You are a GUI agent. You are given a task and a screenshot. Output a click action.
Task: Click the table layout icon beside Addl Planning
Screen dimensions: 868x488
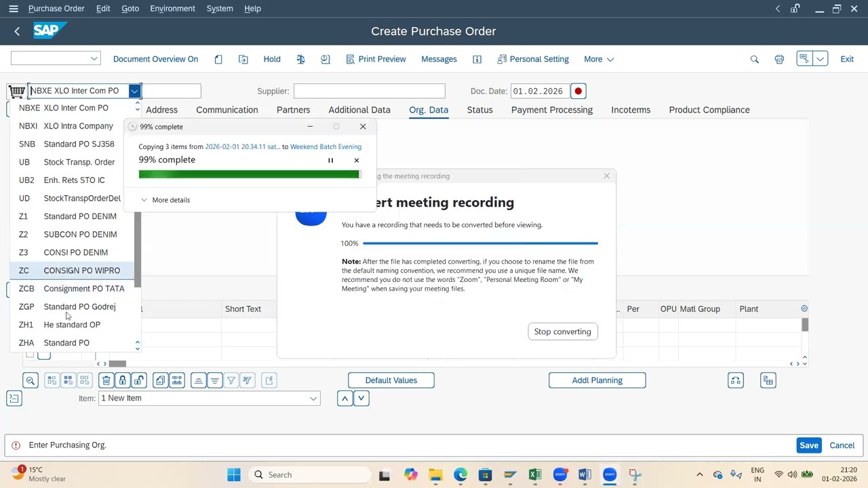pyautogui.click(x=768, y=380)
